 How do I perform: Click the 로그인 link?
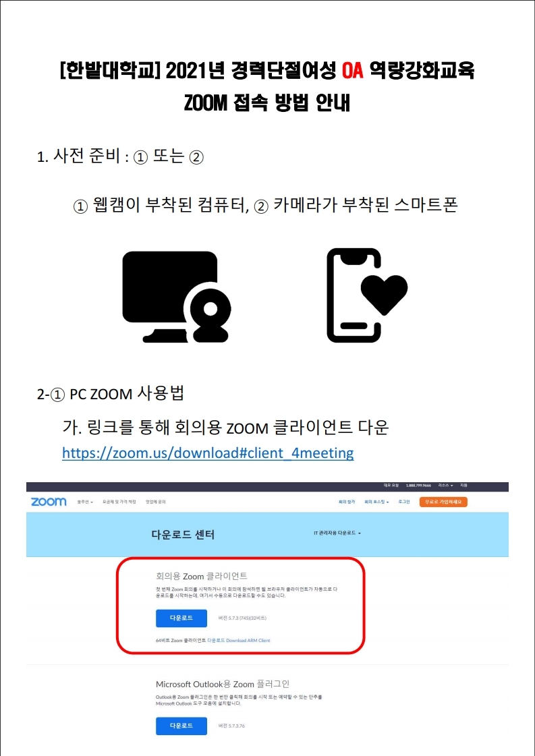click(x=404, y=502)
